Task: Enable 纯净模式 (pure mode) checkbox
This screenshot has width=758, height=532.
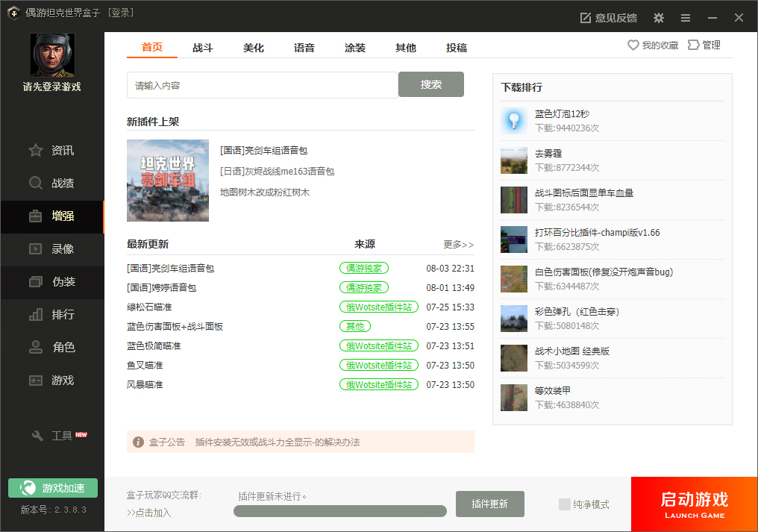Action: [565, 504]
